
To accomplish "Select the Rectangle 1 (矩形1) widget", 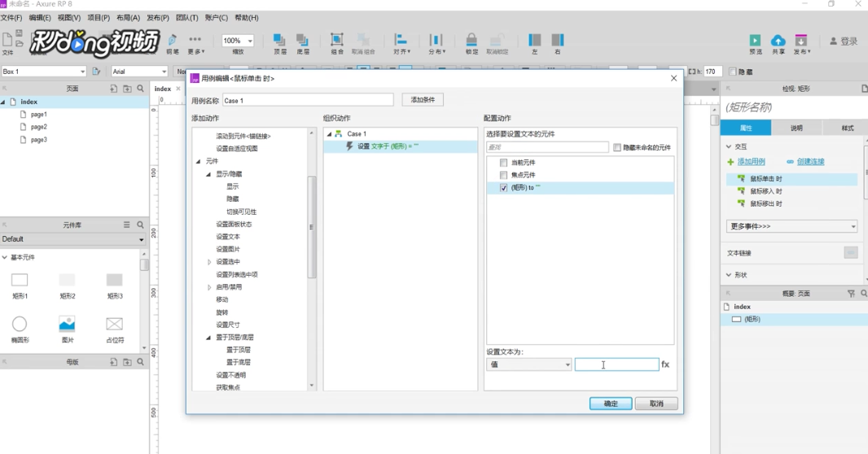I will coord(20,280).
